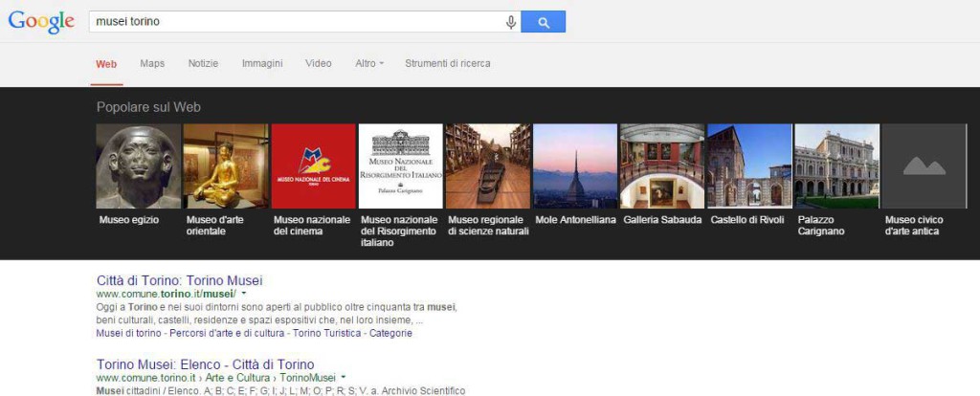This screenshot has width=980, height=396.
Task: Open the Castello di Rivoli thumbnail
Action: [749, 166]
